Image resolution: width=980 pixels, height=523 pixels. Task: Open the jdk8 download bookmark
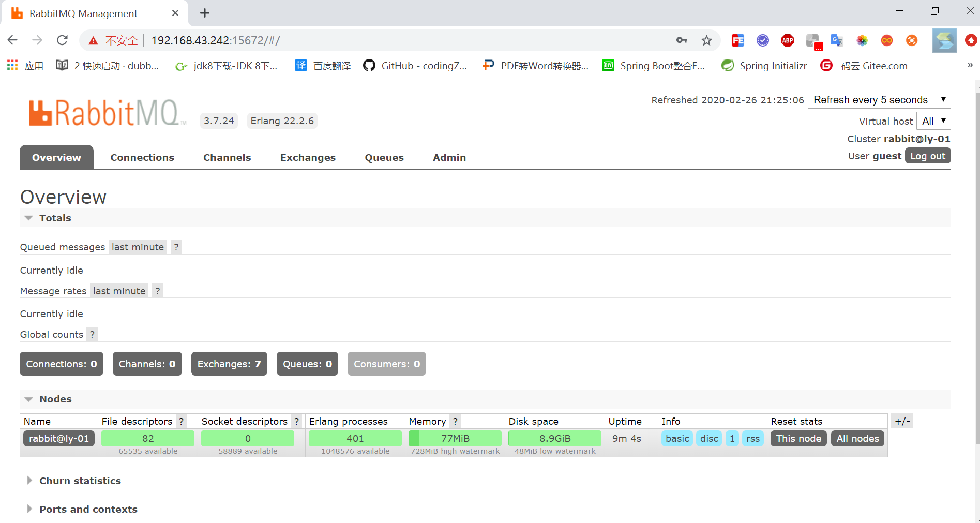(227, 66)
